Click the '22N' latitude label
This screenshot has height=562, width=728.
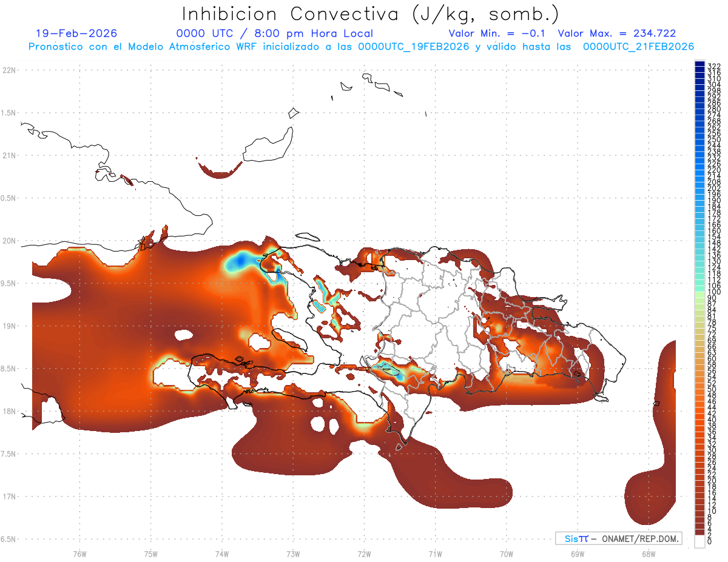[9, 70]
